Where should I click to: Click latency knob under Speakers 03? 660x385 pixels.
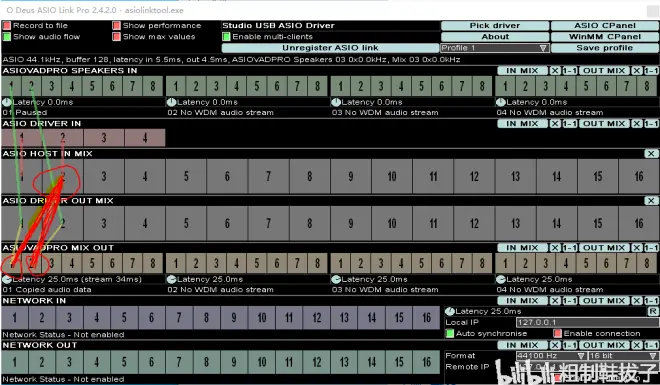pos(336,102)
